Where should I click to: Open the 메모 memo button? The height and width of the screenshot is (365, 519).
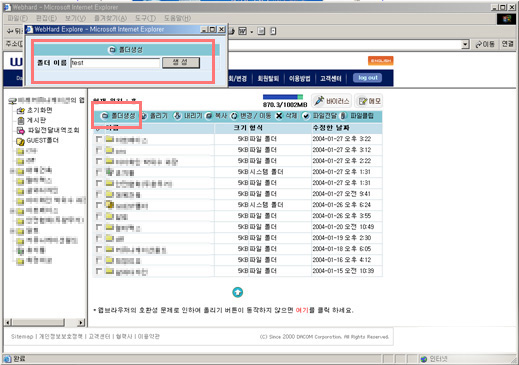(369, 101)
